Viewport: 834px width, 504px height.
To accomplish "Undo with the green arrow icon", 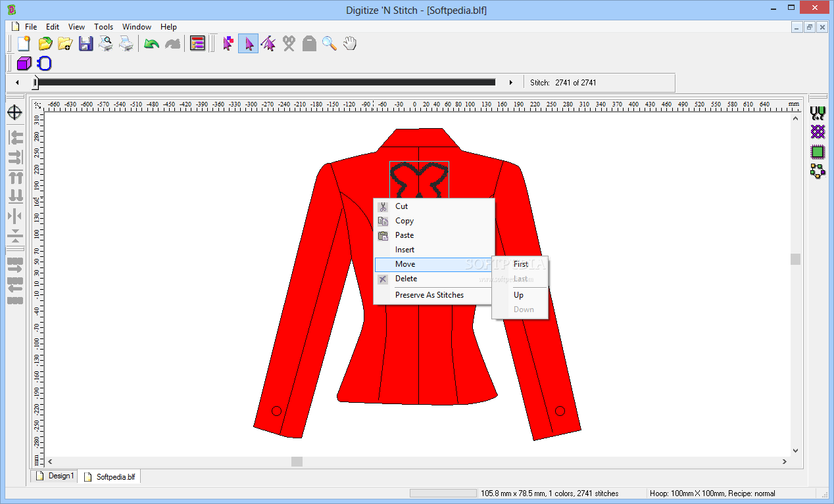I will 152,44.
